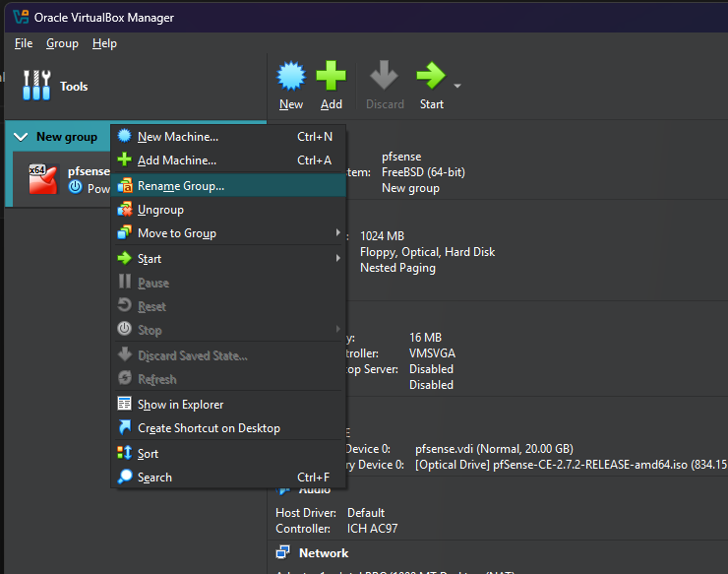Click the Pause bars icon

click(124, 282)
